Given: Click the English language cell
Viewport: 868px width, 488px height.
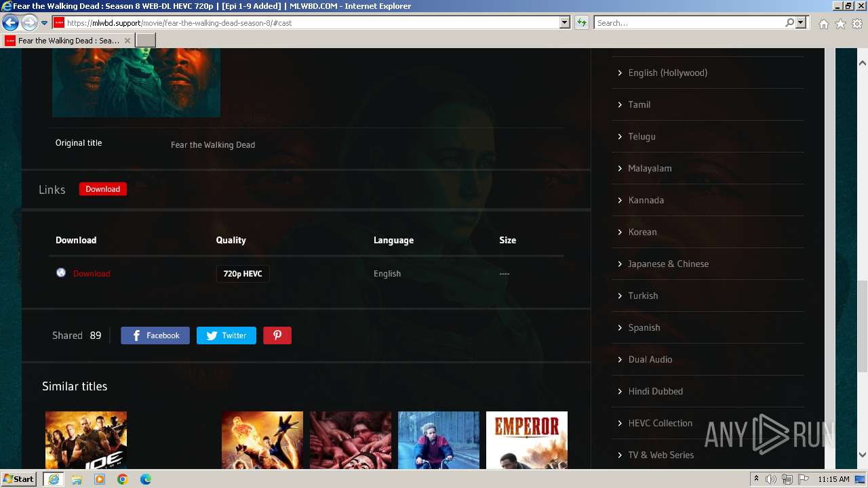Looking at the screenshot, I should 387,274.
